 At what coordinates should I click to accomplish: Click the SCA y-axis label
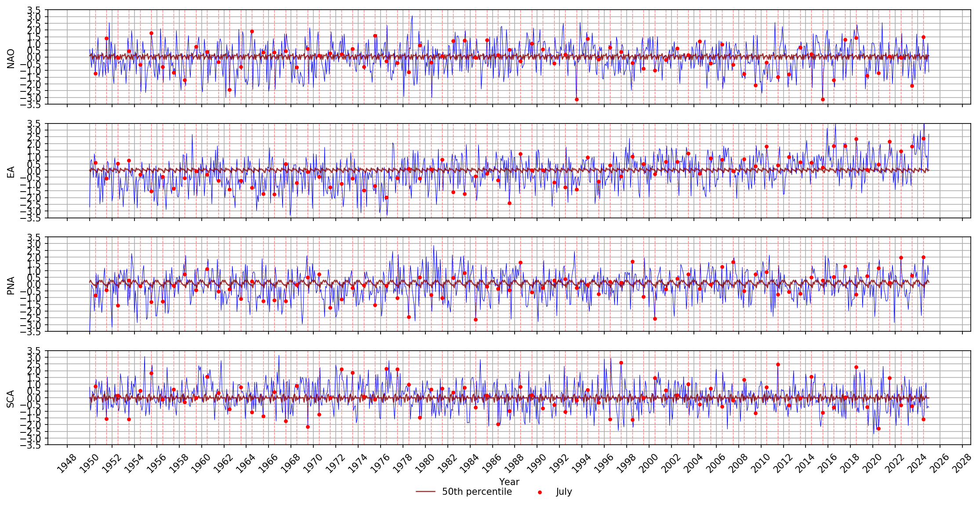(11, 399)
